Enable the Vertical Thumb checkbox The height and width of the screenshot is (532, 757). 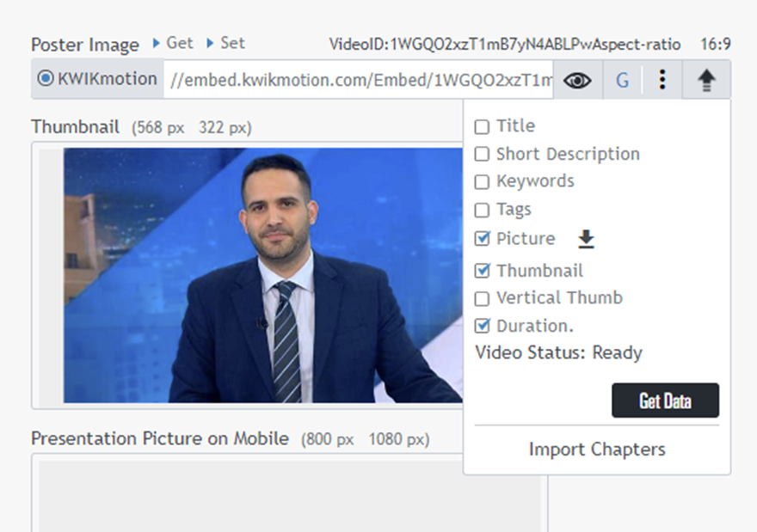[x=482, y=299]
